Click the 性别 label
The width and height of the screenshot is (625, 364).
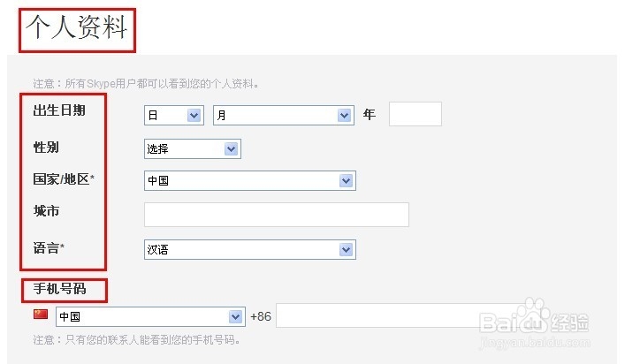click(x=47, y=147)
